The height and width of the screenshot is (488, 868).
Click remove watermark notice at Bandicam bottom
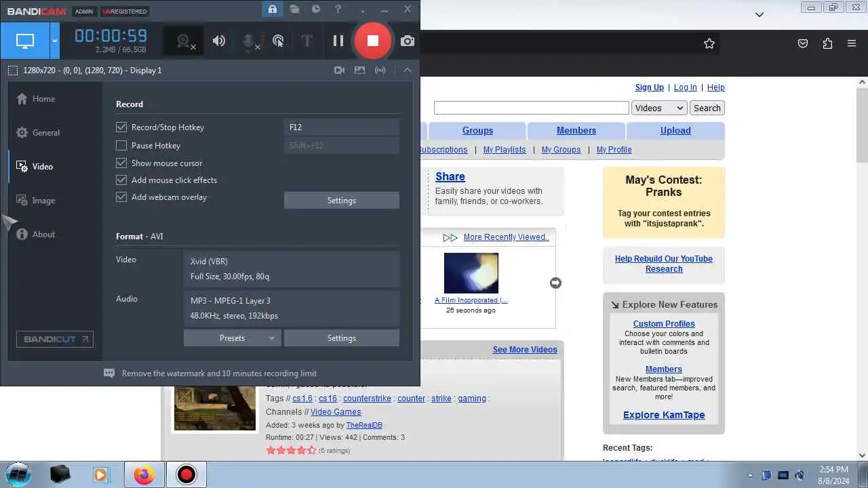(x=210, y=373)
